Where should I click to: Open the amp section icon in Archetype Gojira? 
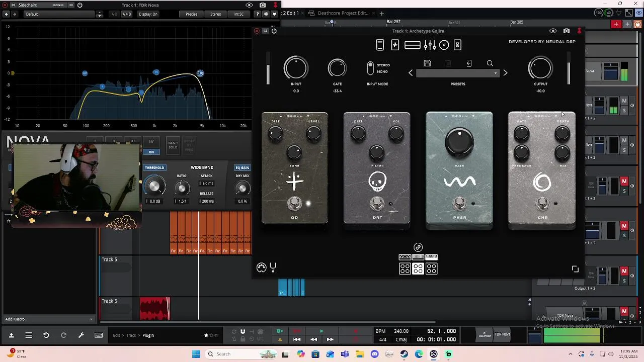(395, 45)
